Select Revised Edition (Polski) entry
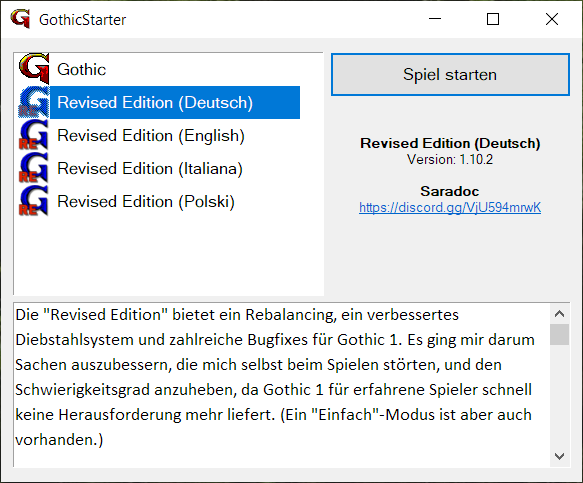 coord(146,202)
